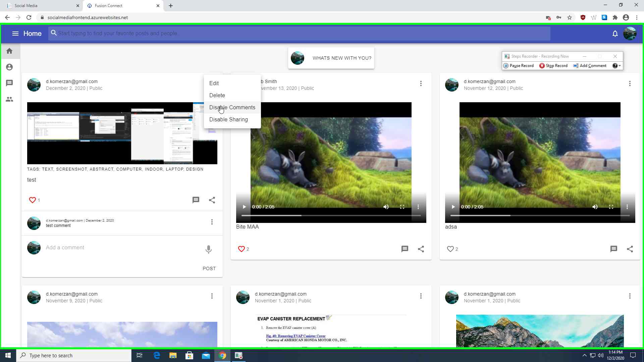
Task: Seek on the 'adsa' video progress bar
Action: 540,216
